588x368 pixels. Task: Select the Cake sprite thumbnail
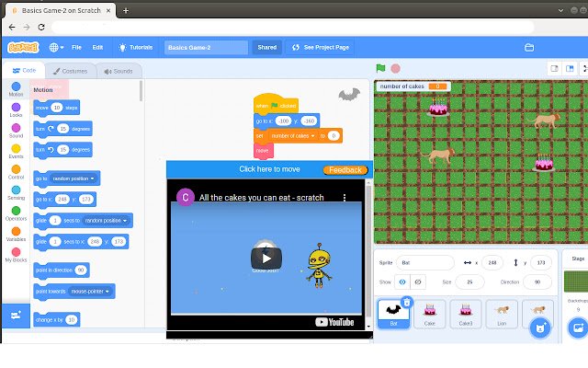coord(429,314)
